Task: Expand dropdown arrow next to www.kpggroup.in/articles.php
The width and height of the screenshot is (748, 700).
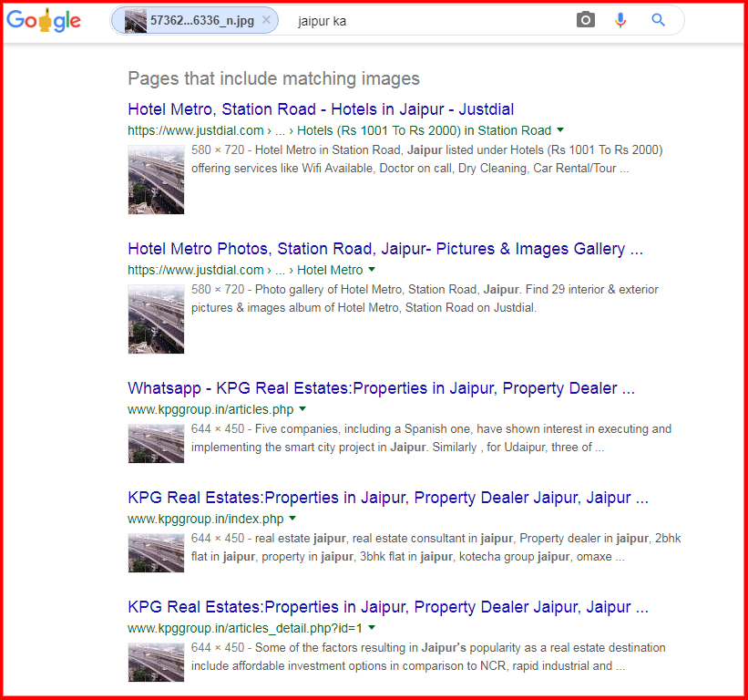Action: click(x=302, y=408)
